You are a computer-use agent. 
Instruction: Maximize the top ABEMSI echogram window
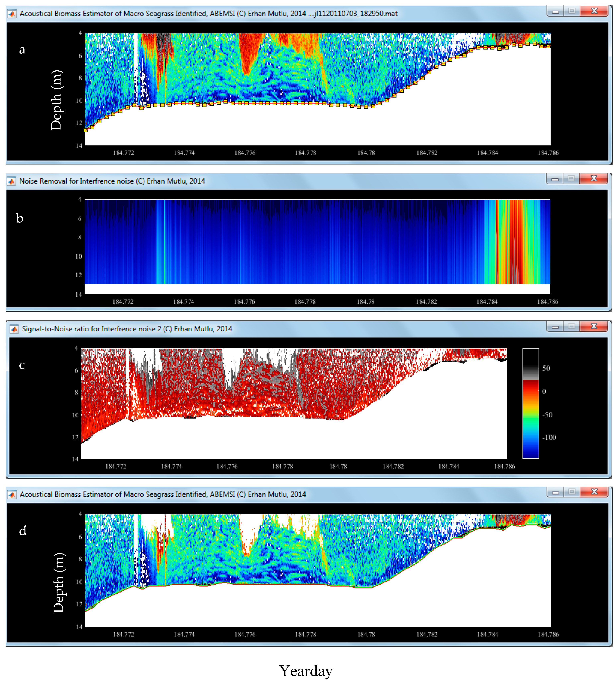click(x=572, y=11)
